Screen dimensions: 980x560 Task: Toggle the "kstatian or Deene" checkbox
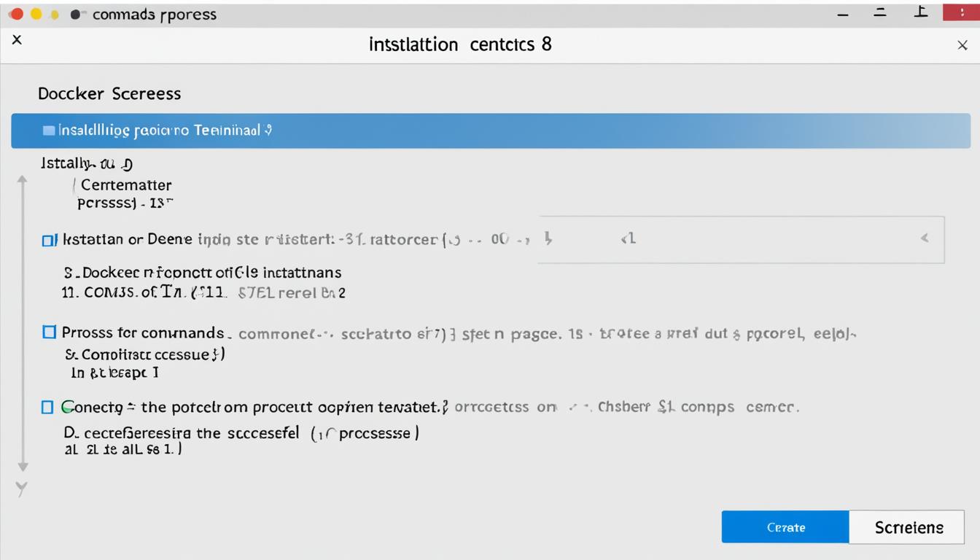pyautogui.click(x=49, y=240)
